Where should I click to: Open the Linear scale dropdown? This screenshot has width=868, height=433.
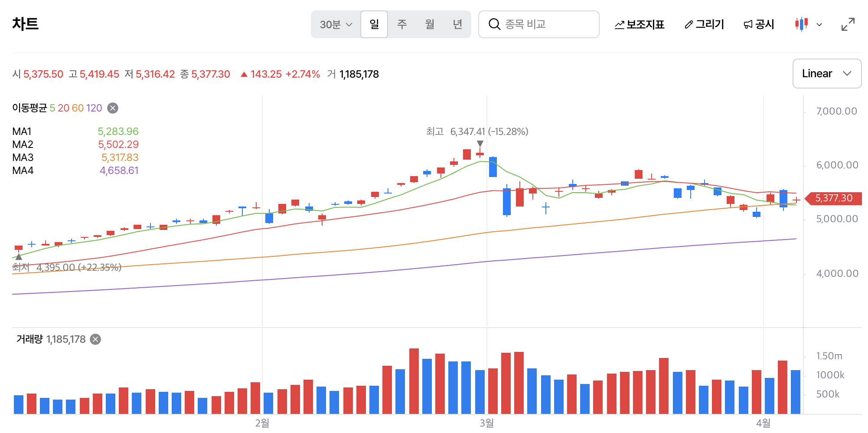(x=827, y=74)
